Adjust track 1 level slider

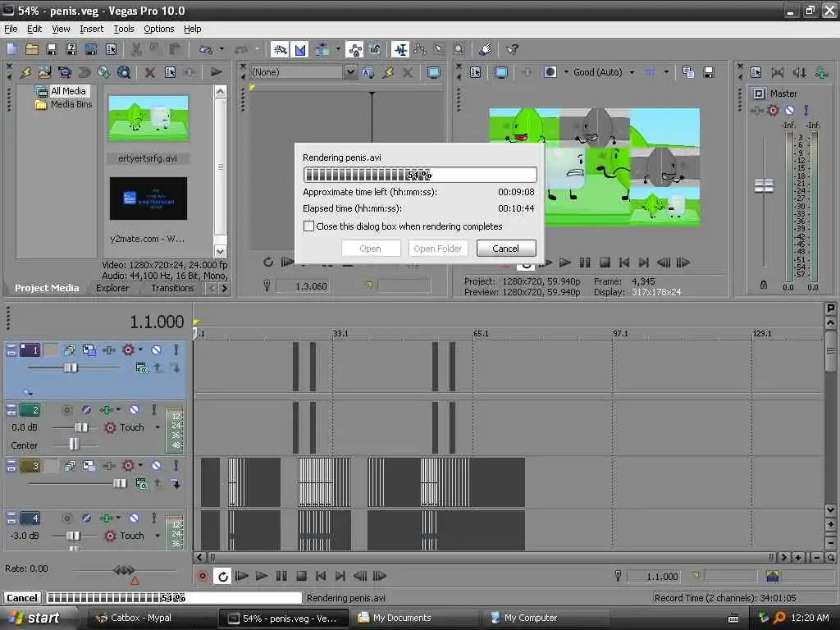pyautogui.click(x=71, y=367)
